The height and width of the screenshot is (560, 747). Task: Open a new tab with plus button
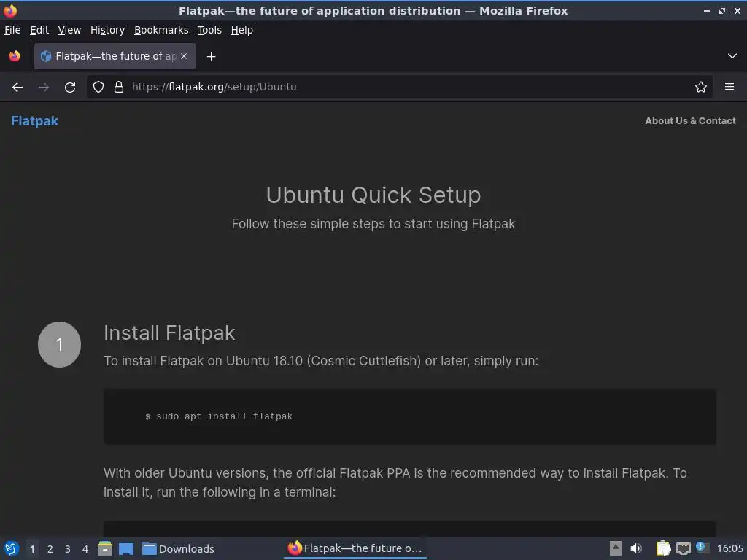[211, 57]
